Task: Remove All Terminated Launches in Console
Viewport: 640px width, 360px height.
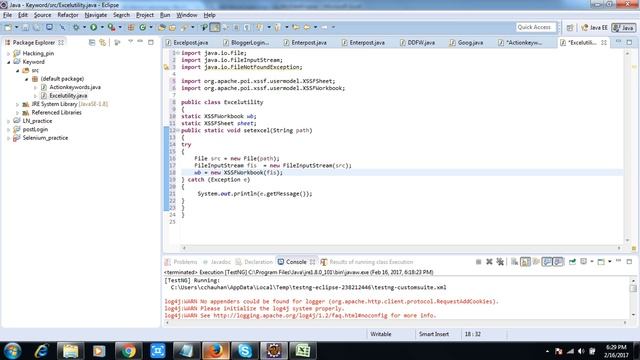Action: [500, 262]
